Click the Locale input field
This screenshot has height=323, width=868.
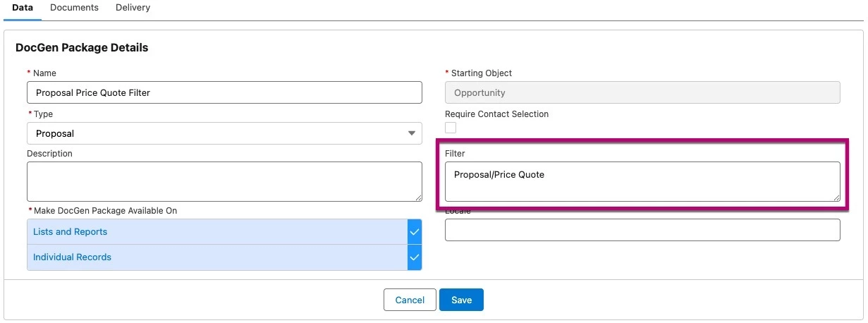642,230
